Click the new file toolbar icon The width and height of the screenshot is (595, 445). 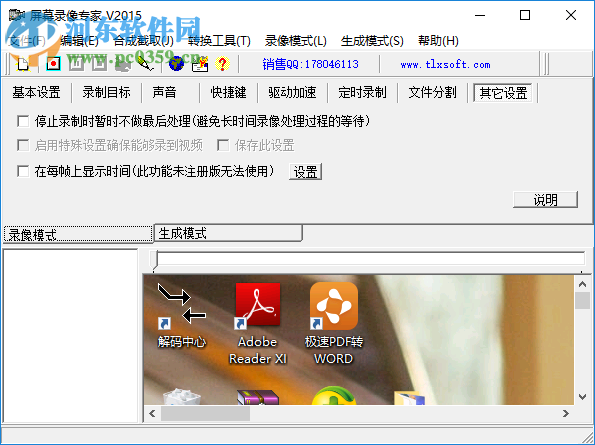[23, 64]
